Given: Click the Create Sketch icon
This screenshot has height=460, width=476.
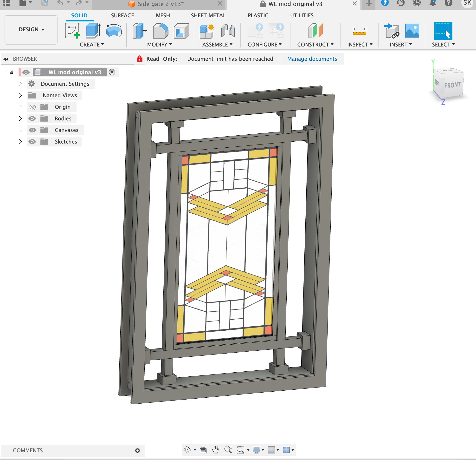Looking at the screenshot, I should tap(72, 31).
